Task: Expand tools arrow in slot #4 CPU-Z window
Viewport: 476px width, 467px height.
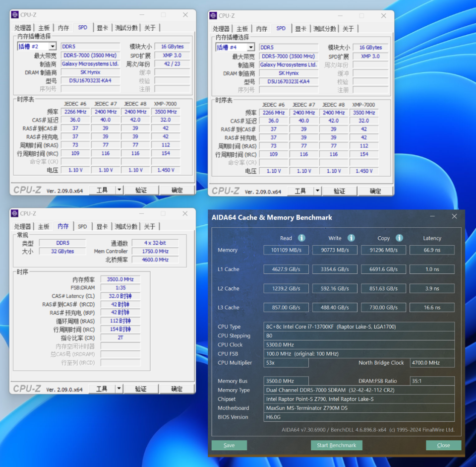Action: (317, 191)
